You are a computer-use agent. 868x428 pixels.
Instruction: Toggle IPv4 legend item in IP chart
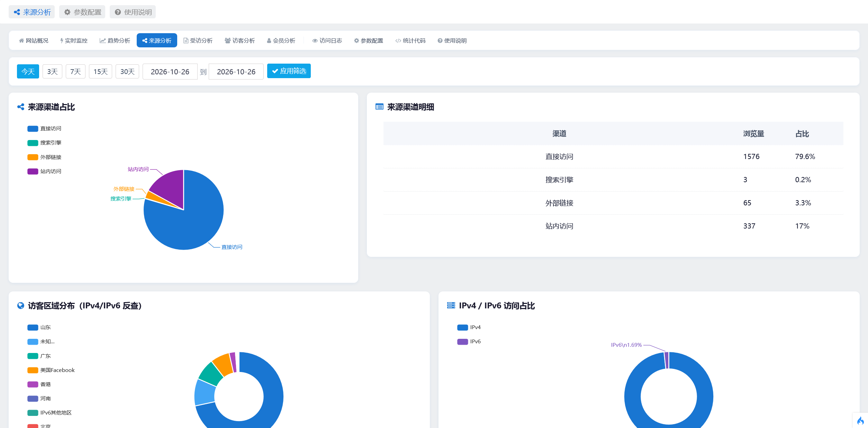click(x=469, y=327)
